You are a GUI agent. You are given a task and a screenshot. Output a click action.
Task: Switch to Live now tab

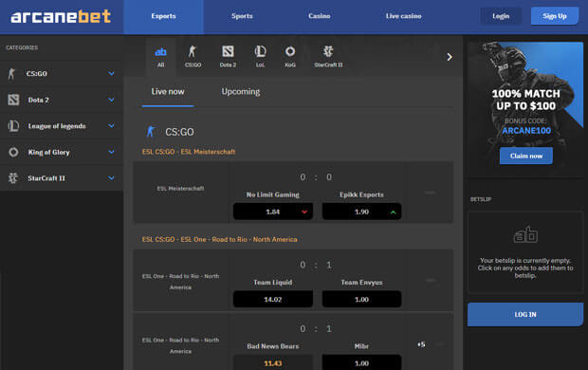[x=168, y=92]
